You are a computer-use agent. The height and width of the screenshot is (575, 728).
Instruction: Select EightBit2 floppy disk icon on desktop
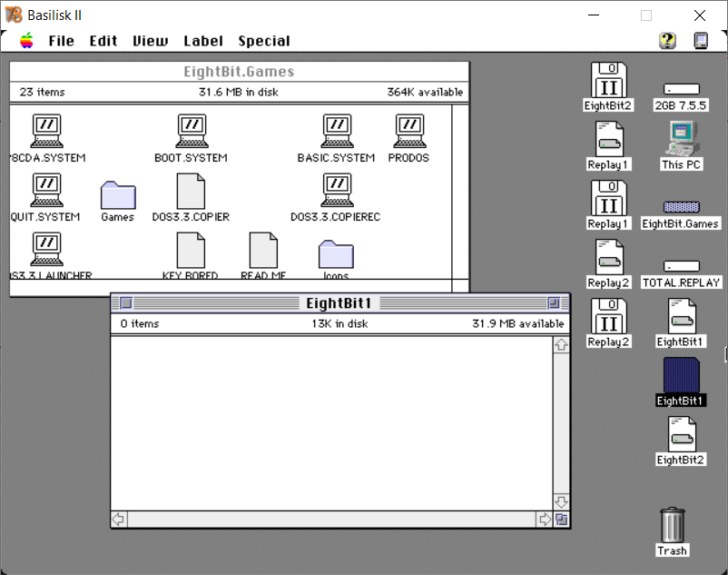pyautogui.click(x=609, y=80)
